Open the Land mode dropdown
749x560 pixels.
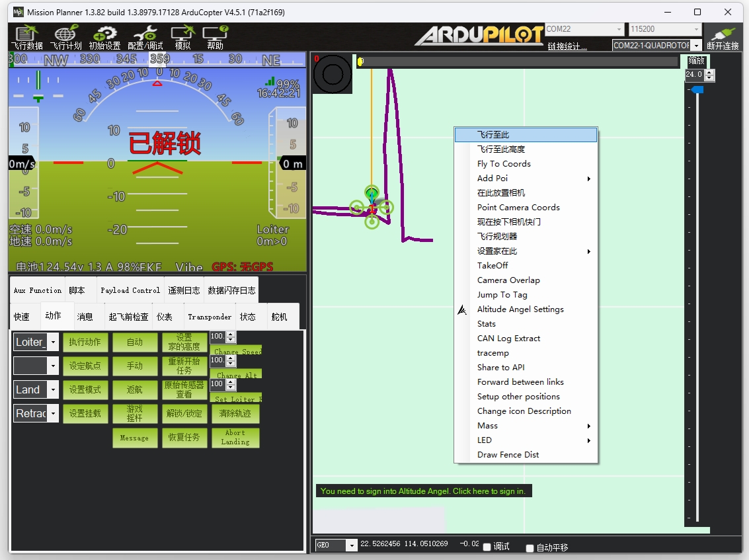(x=54, y=390)
